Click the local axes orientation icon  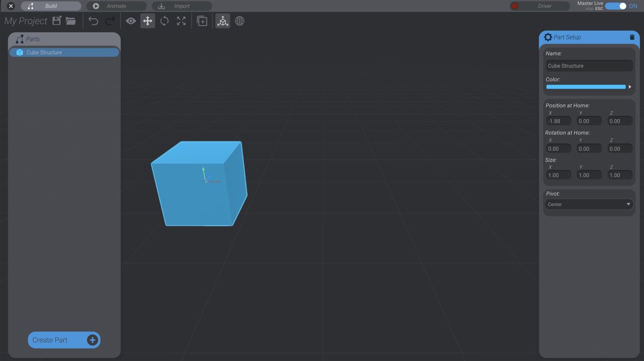click(222, 20)
